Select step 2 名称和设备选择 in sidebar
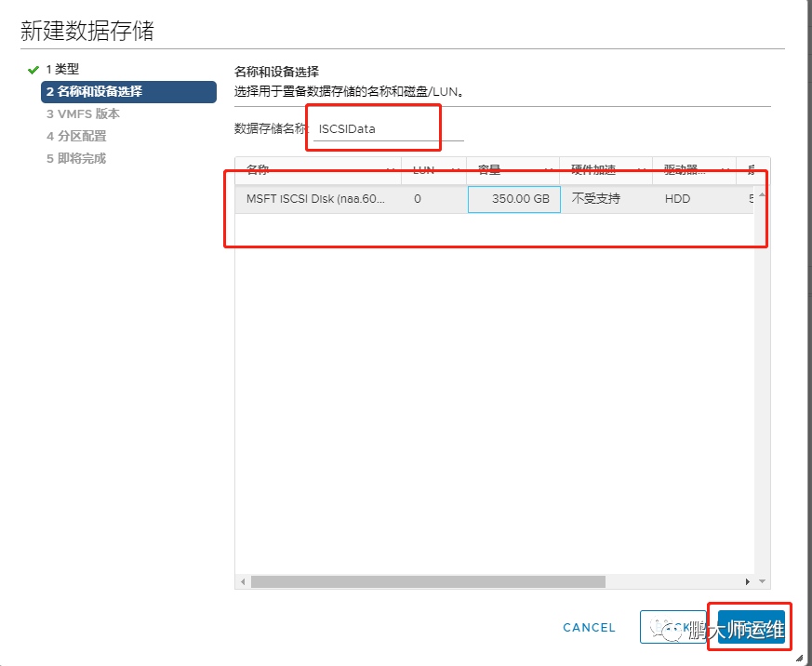This screenshot has width=812, height=666. tap(128, 92)
